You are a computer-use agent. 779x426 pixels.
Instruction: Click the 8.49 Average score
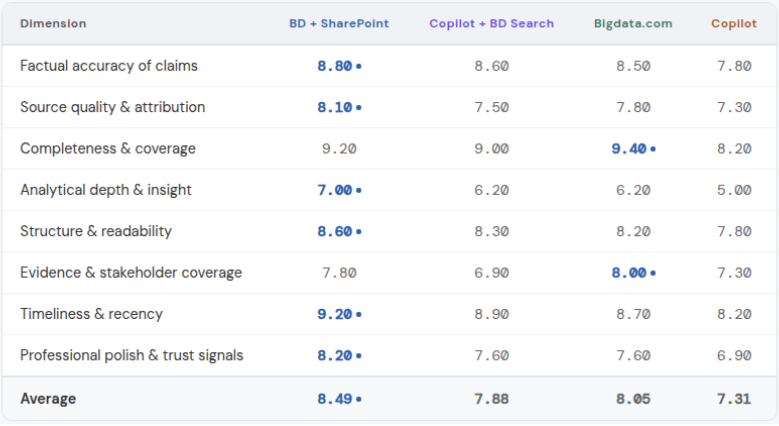click(335, 399)
